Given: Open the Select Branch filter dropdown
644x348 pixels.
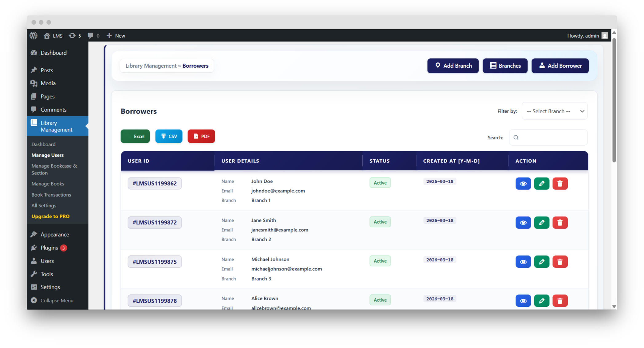Looking at the screenshot, I should pyautogui.click(x=554, y=111).
